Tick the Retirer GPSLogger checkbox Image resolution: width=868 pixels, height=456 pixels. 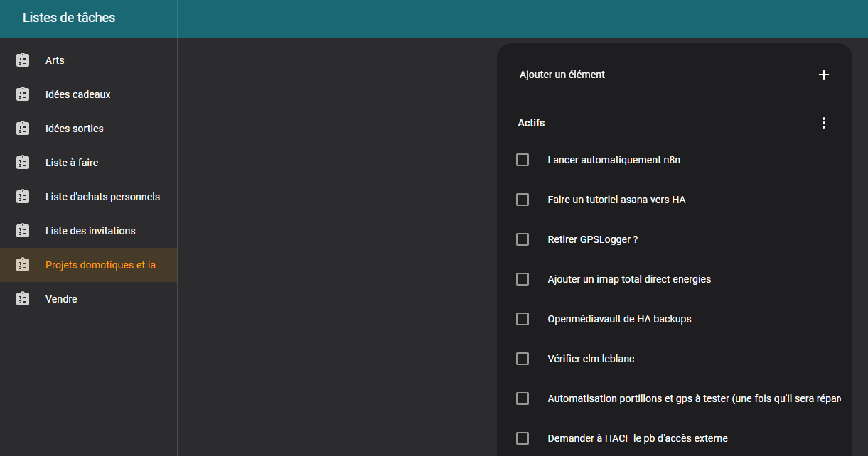click(x=523, y=239)
